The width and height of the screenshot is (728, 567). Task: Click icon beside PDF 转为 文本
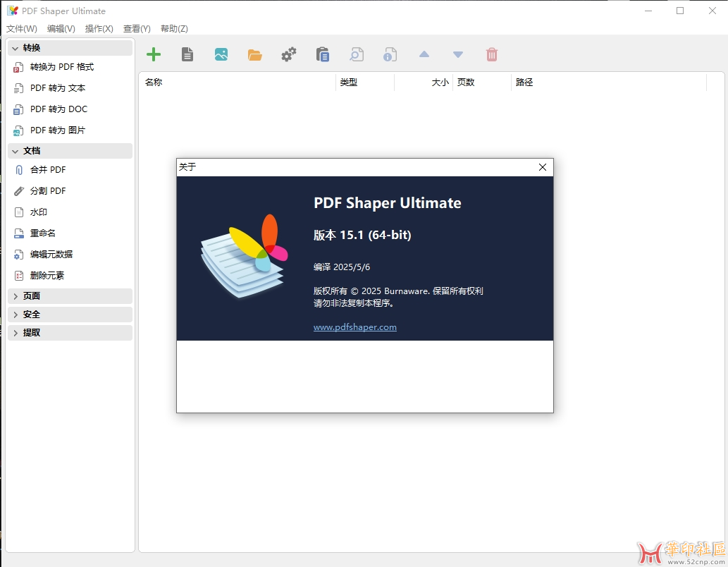click(x=18, y=88)
